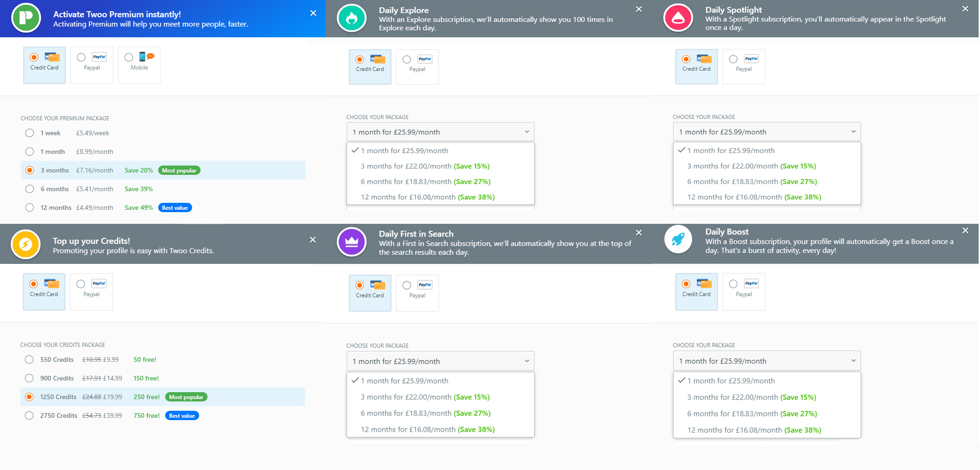Click the yellow Credits lightning icon
The image size is (980, 470).
(x=26, y=244)
